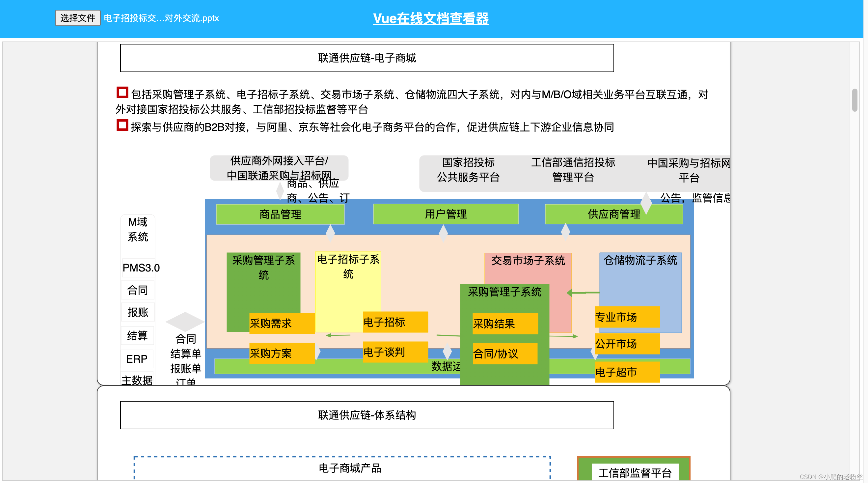The image size is (868, 483).
Task: Open the Vue在线文档查看器 title link
Action: (431, 18)
